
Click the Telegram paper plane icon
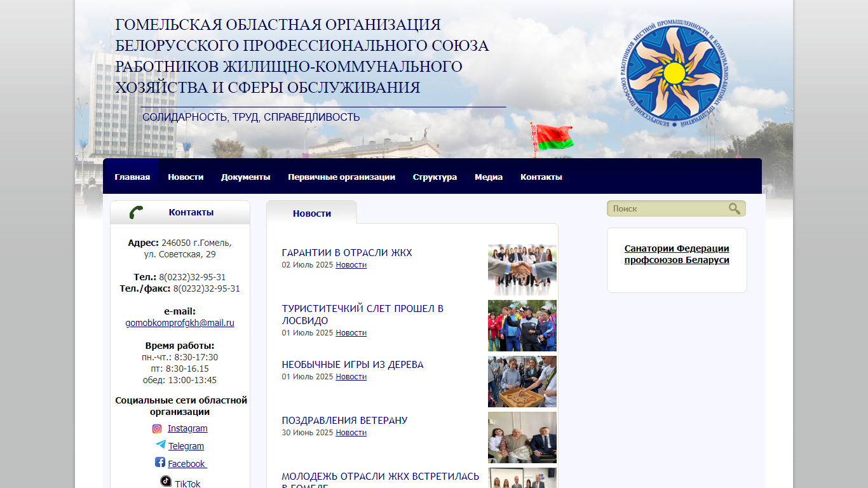(161, 445)
